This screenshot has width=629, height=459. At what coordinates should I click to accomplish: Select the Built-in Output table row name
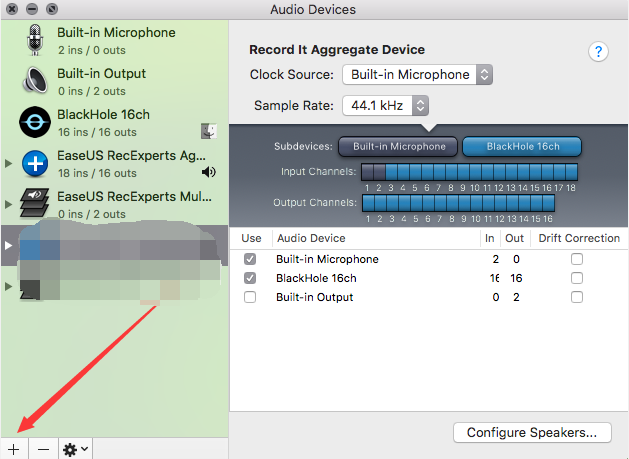coord(314,297)
